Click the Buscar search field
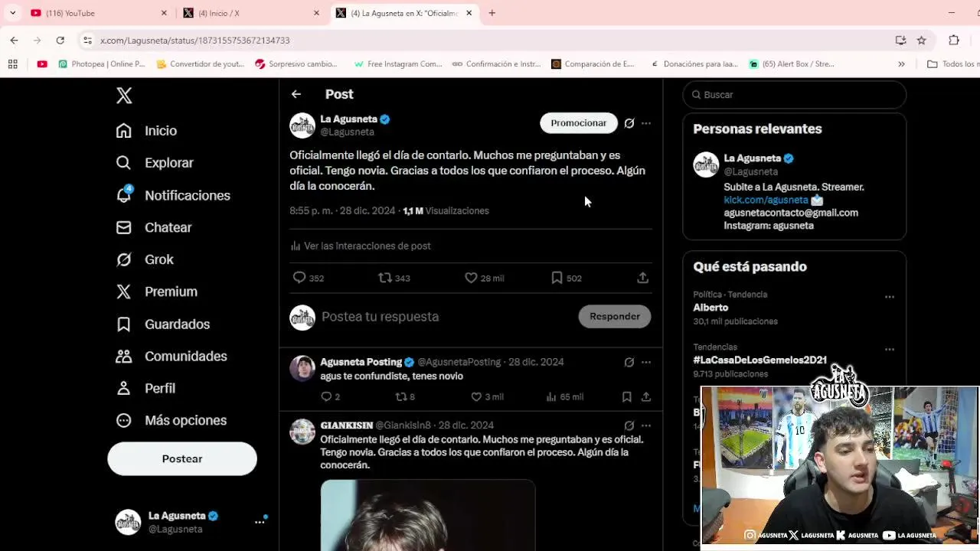Image resolution: width=980 pixels, height=551 pixels. 795,95
